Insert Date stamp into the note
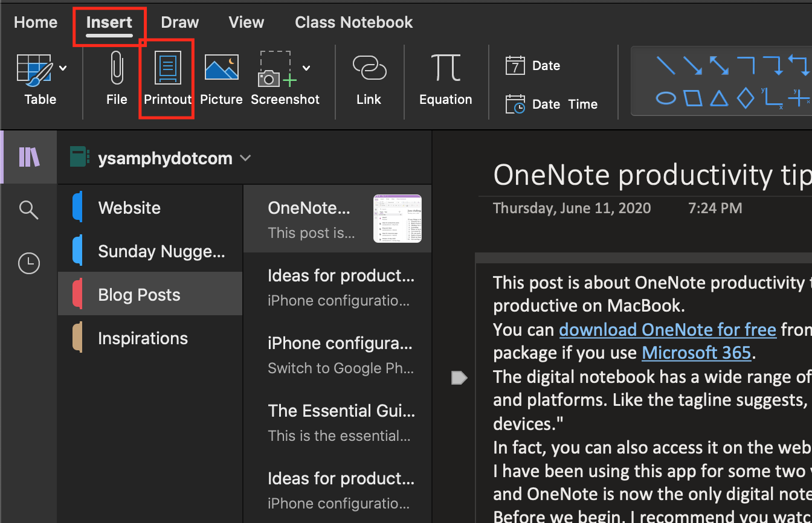Image resolution: width=812 pixels, height=523 pixels. pyautogui.click(x=533, y=65)
